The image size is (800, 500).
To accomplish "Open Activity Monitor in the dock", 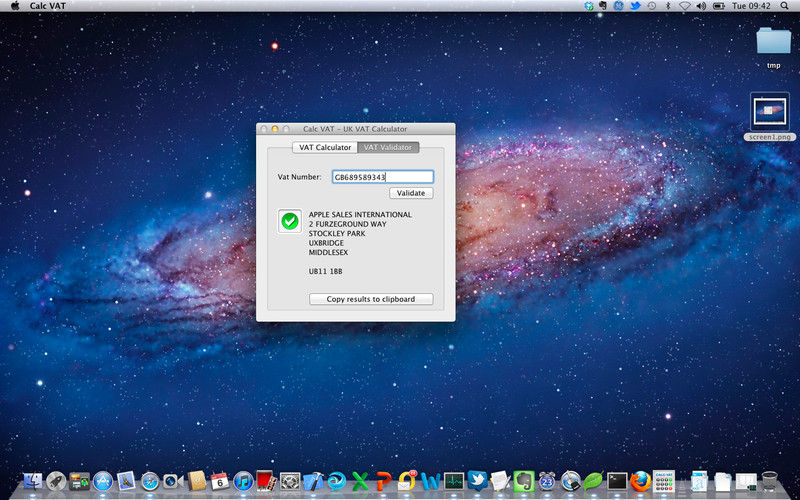I will point(454,481).
